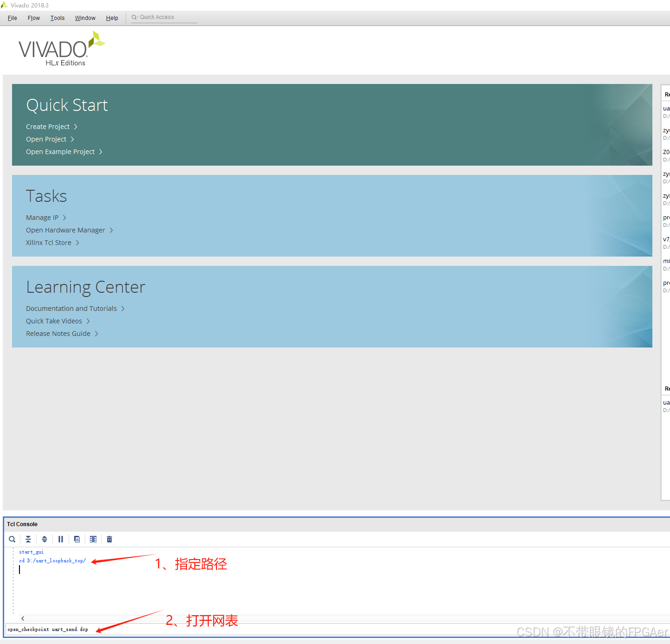
Task: Open the Xilinx Tcl Store link
Action: [49, 243]
